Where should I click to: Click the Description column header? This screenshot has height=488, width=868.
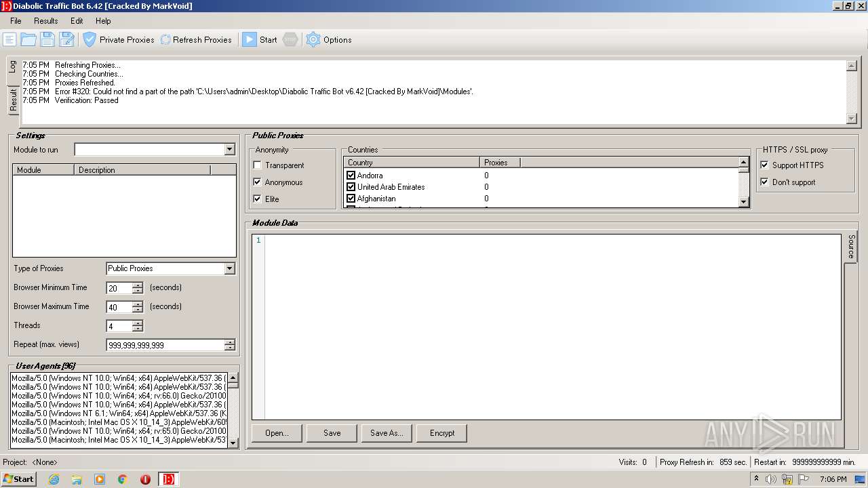pyautogui.click(x=142, y=170)
